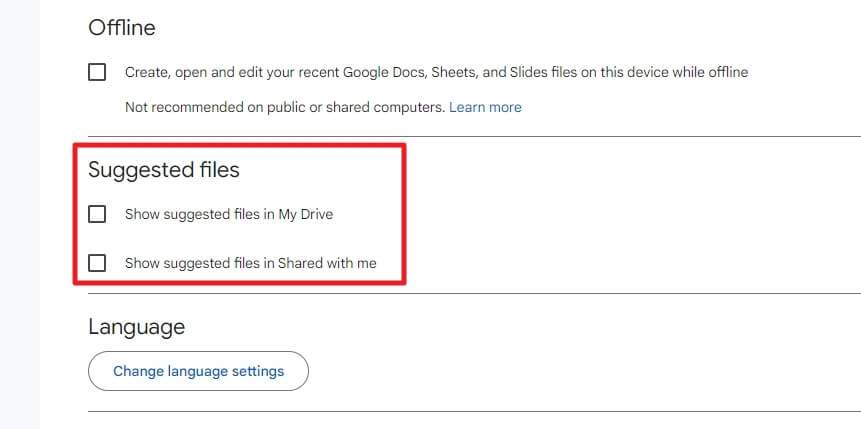The image size is (861, 429).
Task: Click the words 'My Drive' in the checkbox label
Action: [x=306, y=214]
